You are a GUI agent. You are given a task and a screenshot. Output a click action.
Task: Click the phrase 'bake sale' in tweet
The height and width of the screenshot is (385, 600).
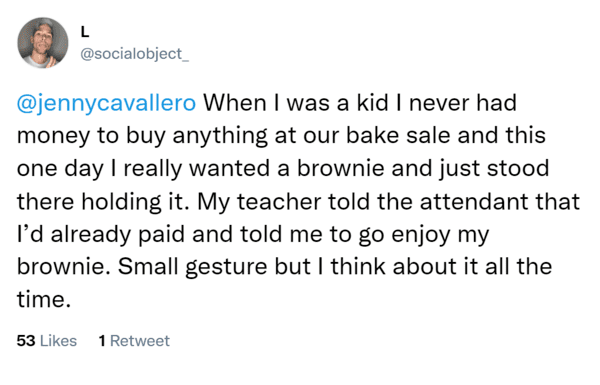pyautogui.click(x=373, y=135)
